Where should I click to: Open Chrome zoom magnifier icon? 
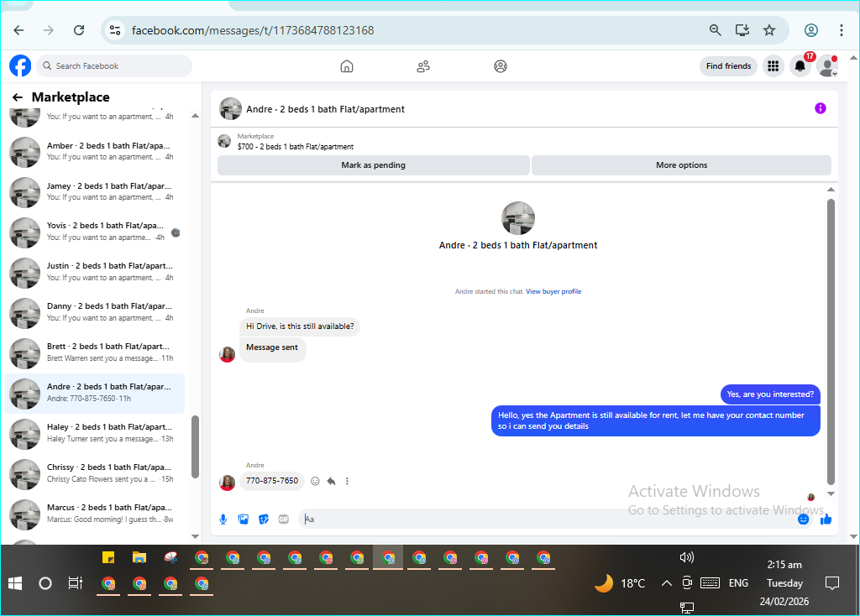(x=716, y=30)
